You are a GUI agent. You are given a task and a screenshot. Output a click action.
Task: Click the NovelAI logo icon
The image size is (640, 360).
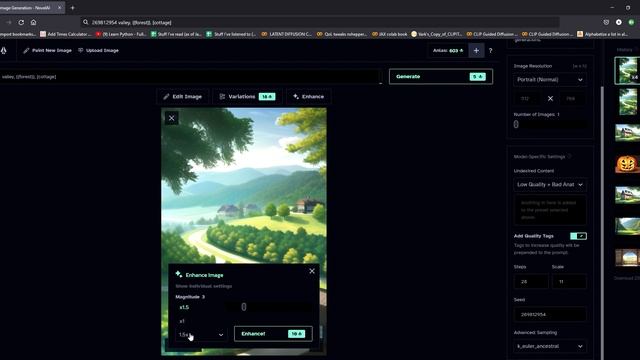pos(3,51)
